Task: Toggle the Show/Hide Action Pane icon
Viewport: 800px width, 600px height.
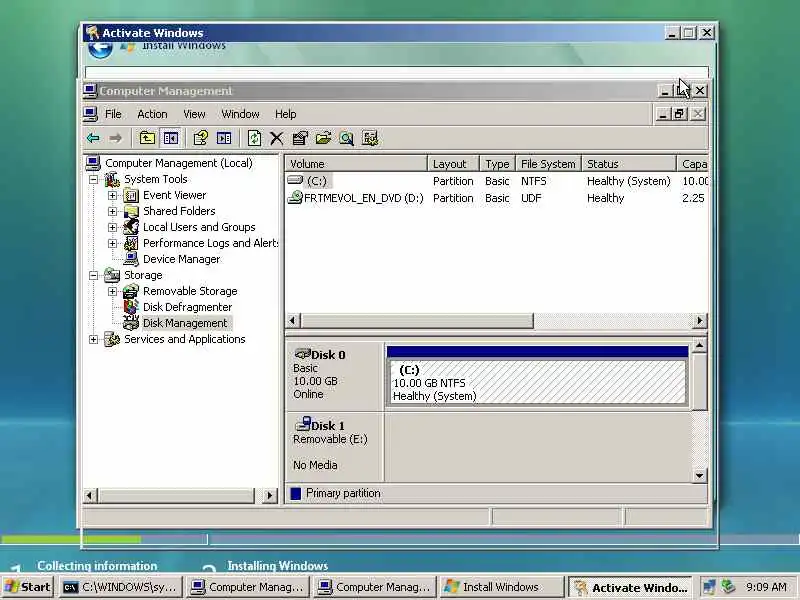Action: click(224, 138)
